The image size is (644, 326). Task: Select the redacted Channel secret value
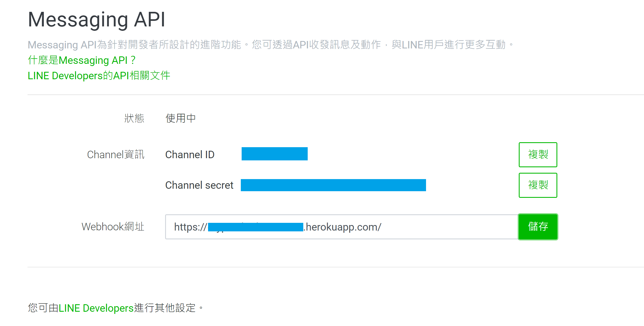click(x=333, y=185)
